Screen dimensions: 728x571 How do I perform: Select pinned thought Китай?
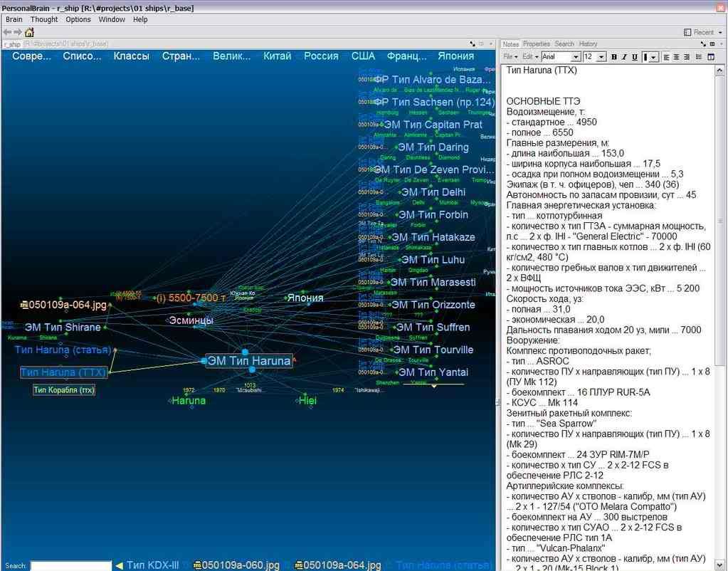(x=277, y=56)
